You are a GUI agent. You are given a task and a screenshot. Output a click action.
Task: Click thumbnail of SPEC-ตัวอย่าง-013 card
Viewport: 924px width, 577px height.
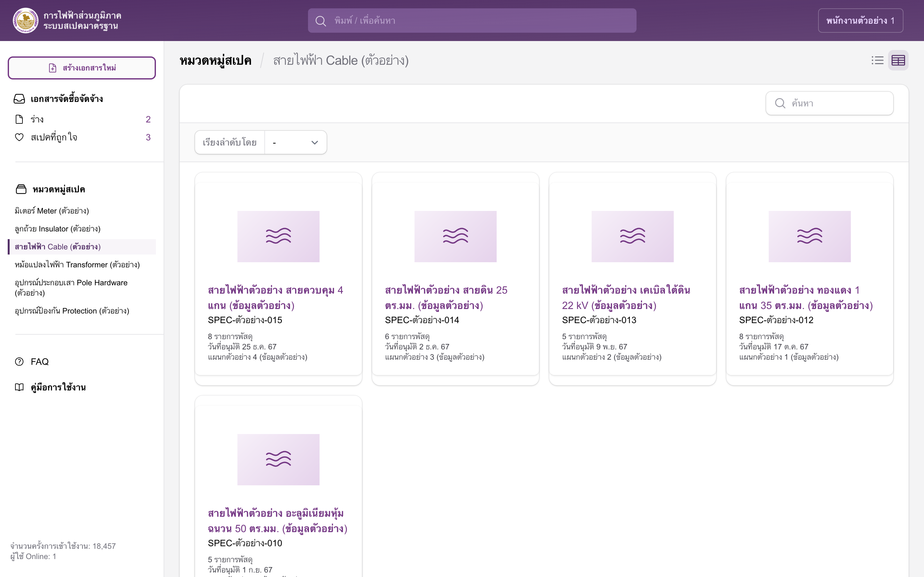632,236
